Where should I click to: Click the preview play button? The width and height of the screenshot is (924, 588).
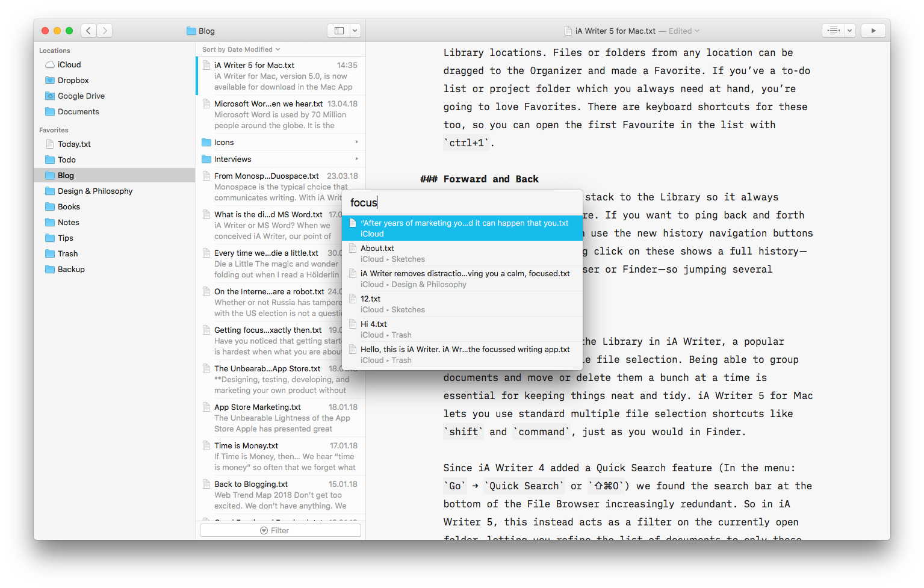(x=873, y=31)
